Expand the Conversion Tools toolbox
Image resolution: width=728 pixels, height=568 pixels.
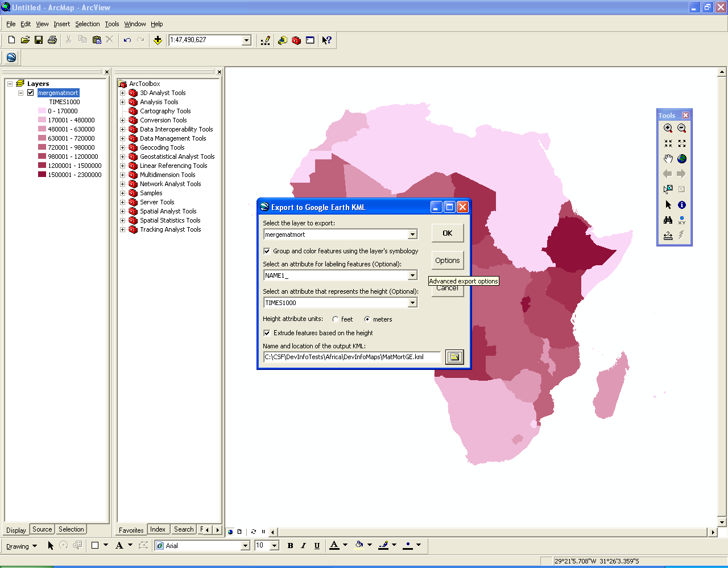122,120
